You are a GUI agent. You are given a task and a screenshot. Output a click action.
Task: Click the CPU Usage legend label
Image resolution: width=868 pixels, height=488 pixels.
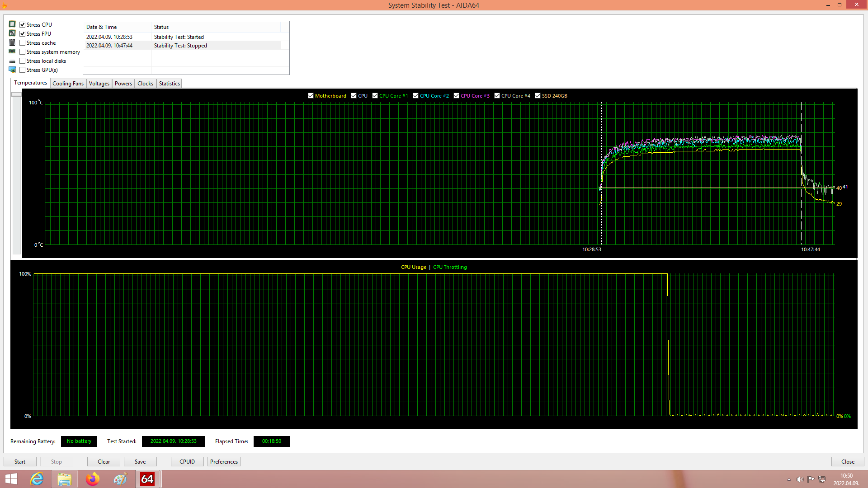413,267
